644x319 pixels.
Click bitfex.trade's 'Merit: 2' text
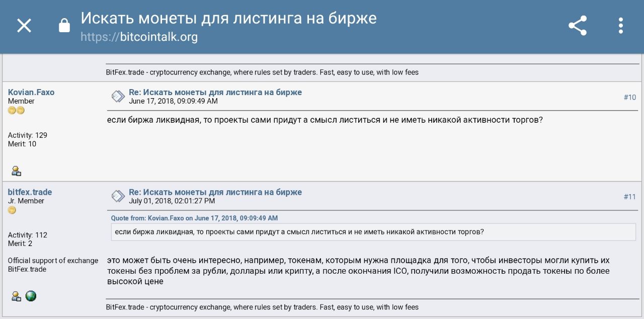click(20, 244)
